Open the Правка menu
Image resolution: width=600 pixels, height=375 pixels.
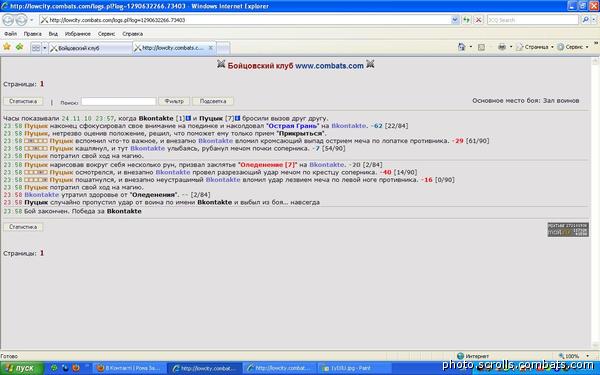tap(33, 34)
